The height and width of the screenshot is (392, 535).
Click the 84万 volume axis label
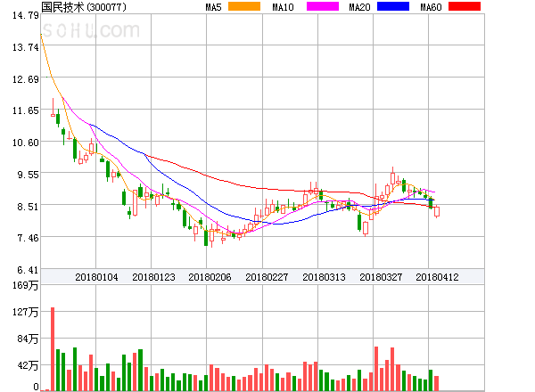[28, 339]
